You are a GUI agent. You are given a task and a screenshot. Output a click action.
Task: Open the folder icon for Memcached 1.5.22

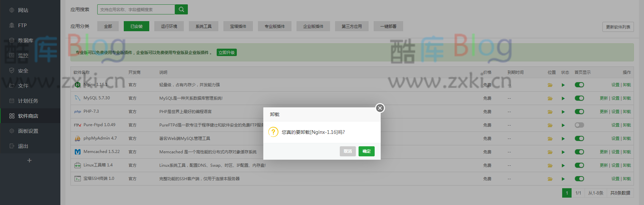[550, 152]
